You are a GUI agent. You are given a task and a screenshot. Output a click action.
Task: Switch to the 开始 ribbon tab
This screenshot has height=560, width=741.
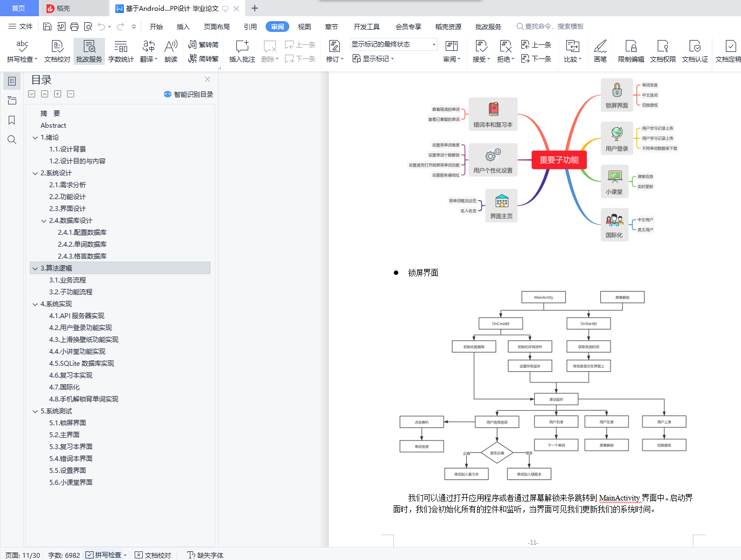[156, 27]
